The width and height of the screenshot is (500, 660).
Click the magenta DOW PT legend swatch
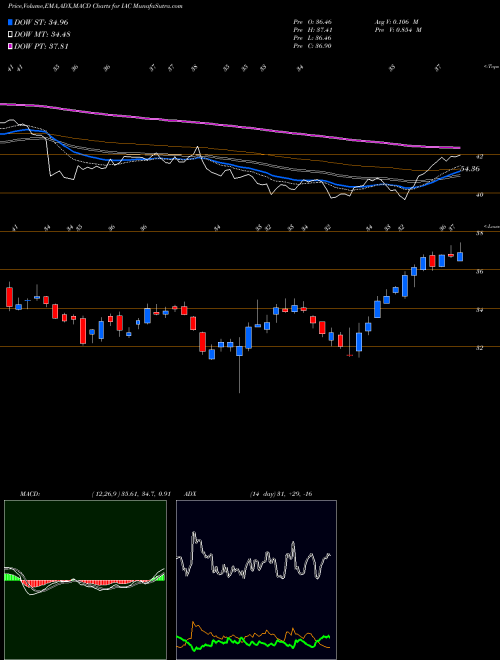point(10,46)
